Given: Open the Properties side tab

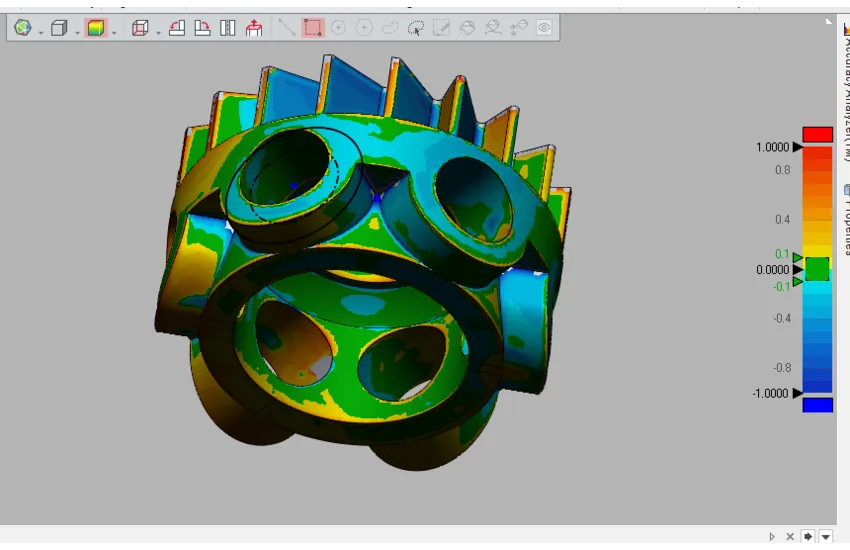Looking at the screenshot, I should pos(843,220).
